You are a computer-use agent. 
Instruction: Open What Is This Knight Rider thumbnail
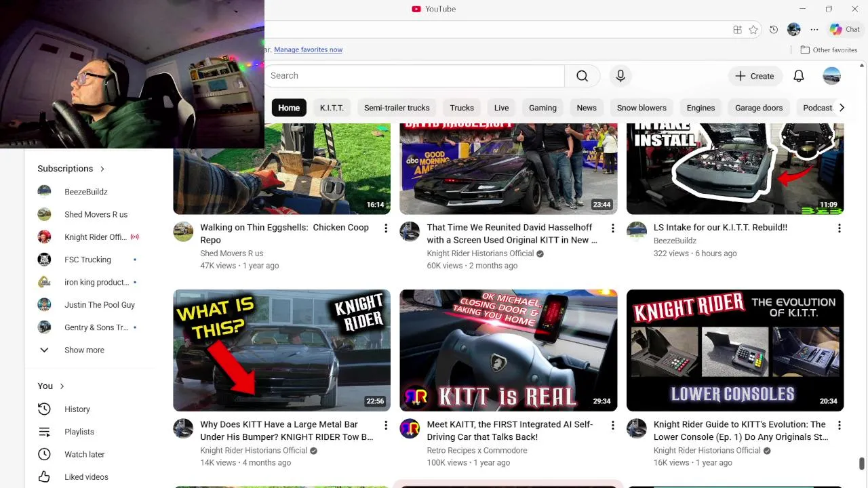pos(281,350)
